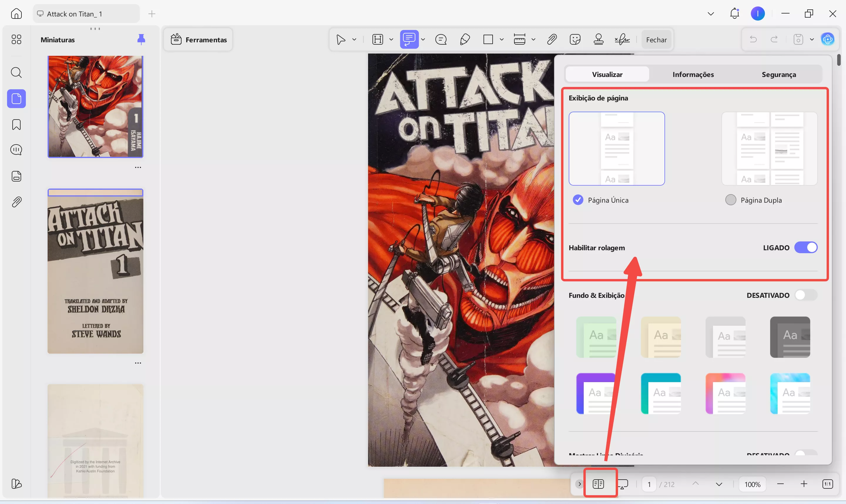Image resolution: width=846 pixels, height=504 pixels.
Task: Open the Bookmarks panel in the sidebar
Action: point(16,124)
